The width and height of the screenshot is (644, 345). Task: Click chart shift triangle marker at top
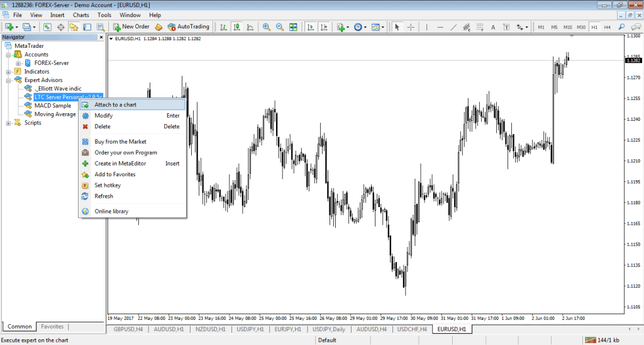click(x=572, y=37)
